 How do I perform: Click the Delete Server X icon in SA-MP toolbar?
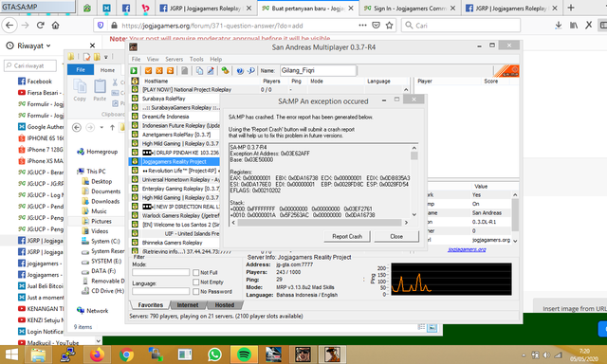pyautogui.click(x=159, y=70)
